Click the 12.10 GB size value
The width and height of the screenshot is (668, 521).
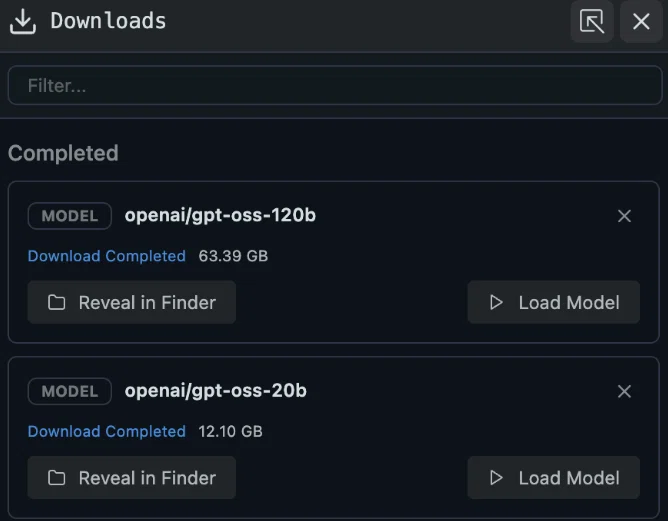[x=230, y=432]
